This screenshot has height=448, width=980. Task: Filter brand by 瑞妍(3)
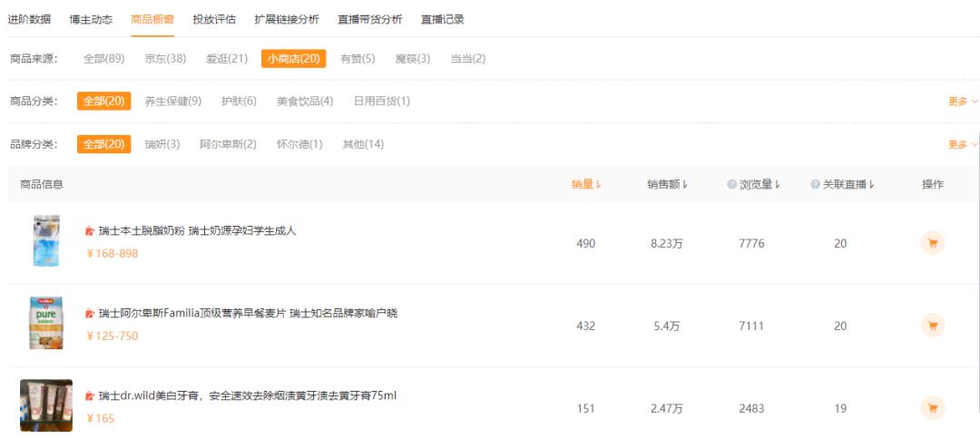tap(162, 144)
